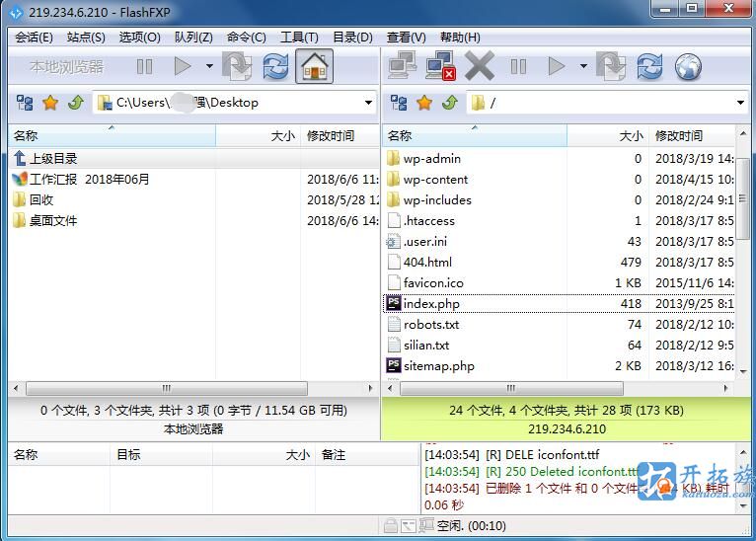
Task: Click local favorites star icon
Action: [x=50, y=103]
